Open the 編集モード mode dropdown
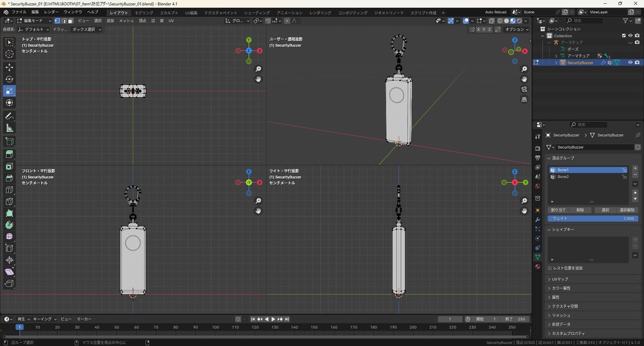Screen dimensions: 644x346 pos(33,21)
